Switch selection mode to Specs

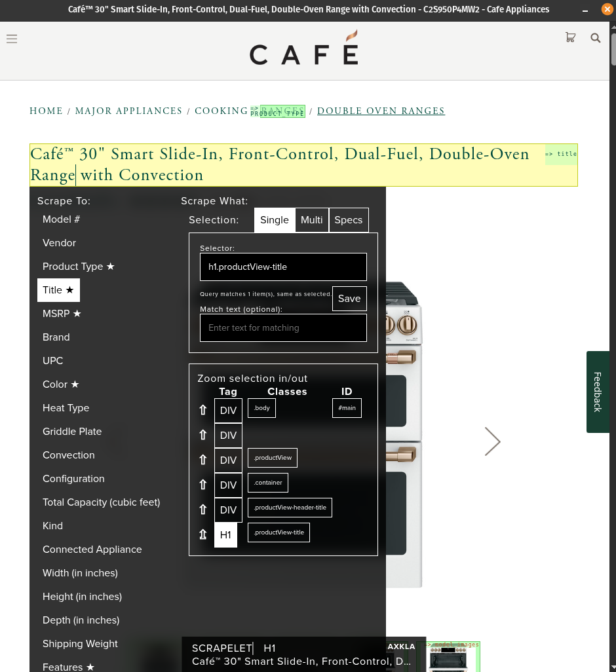point(348,220)
